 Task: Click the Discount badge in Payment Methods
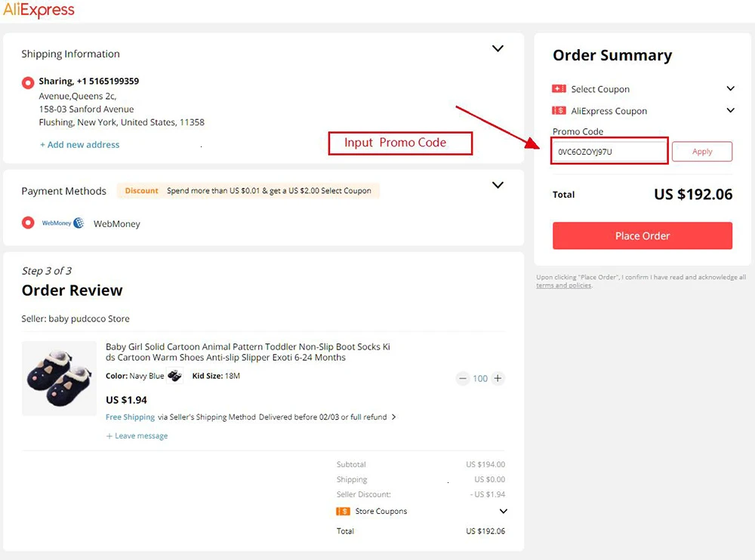[x=142, y=191]
